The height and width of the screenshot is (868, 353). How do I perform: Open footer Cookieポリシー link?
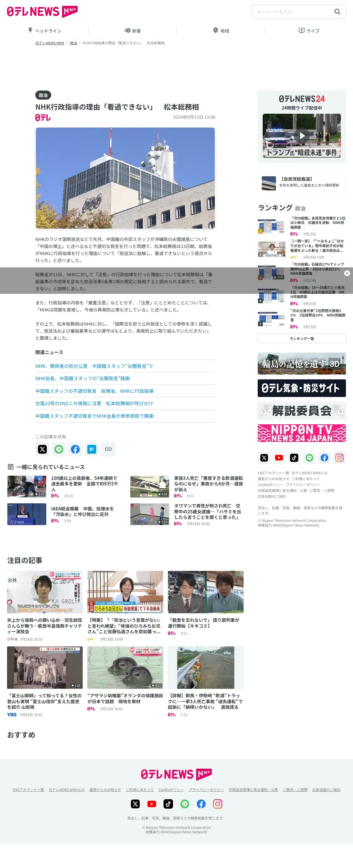[171, 790]
